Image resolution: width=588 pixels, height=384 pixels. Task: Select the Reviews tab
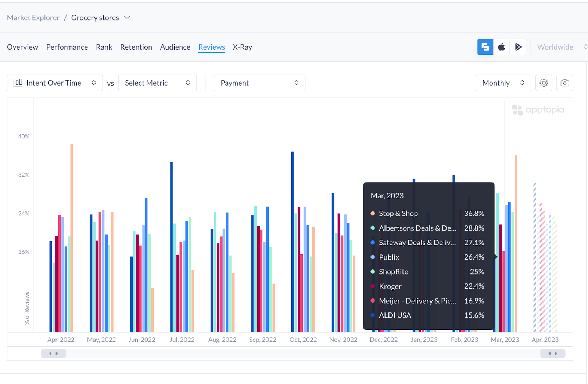pyautogui.click(x=212, y=47)
